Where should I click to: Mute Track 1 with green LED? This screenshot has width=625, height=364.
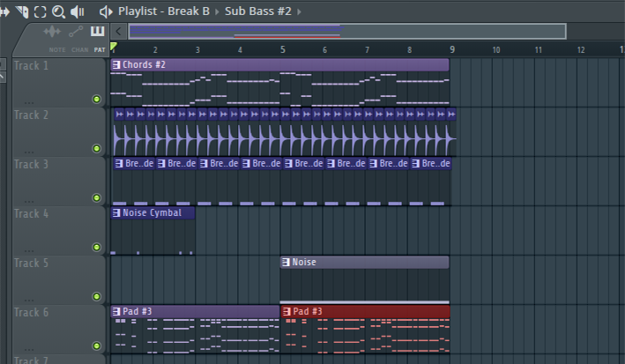click(x=96, y=99)
